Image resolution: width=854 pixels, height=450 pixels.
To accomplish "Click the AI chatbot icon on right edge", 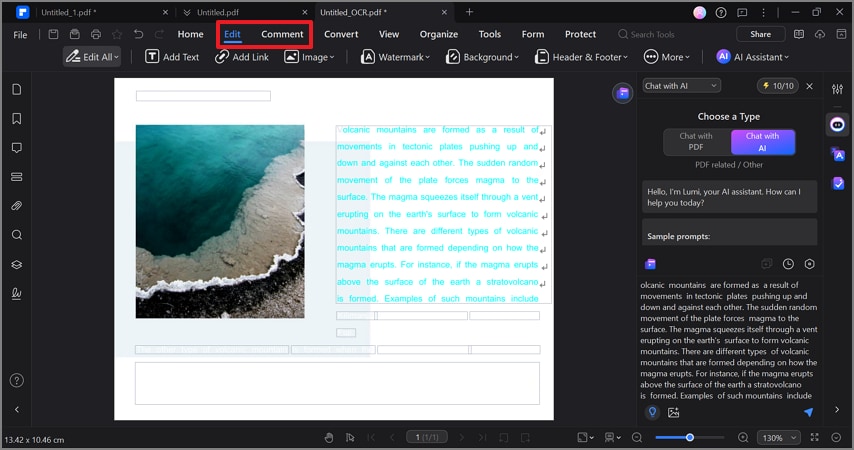I will coord(838,125).
